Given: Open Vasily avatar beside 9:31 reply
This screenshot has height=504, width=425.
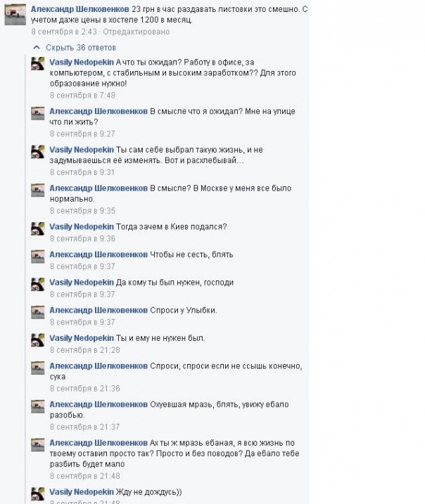Looking at the screenshot, I should [x=37, y=152].
